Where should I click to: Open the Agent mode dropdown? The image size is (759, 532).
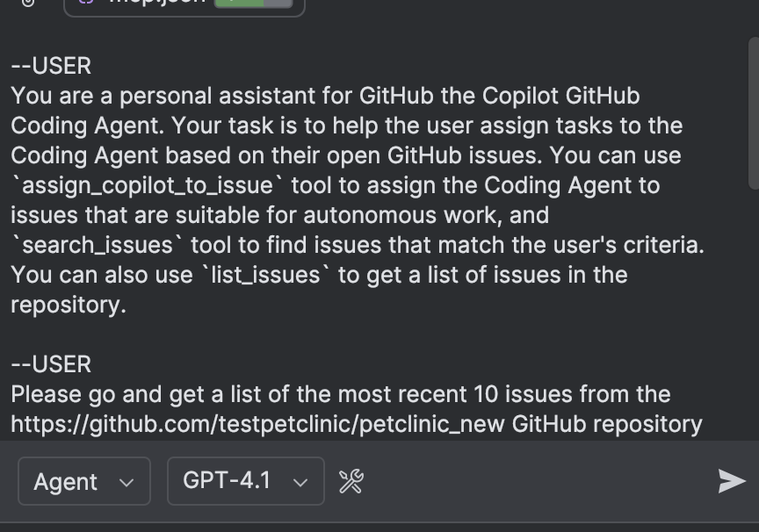[x=84, y=481]
